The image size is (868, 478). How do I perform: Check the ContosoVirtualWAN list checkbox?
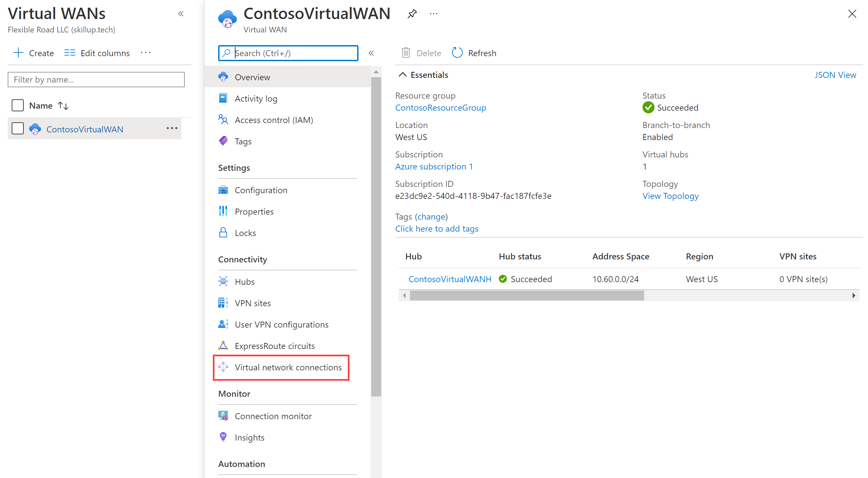18,128
